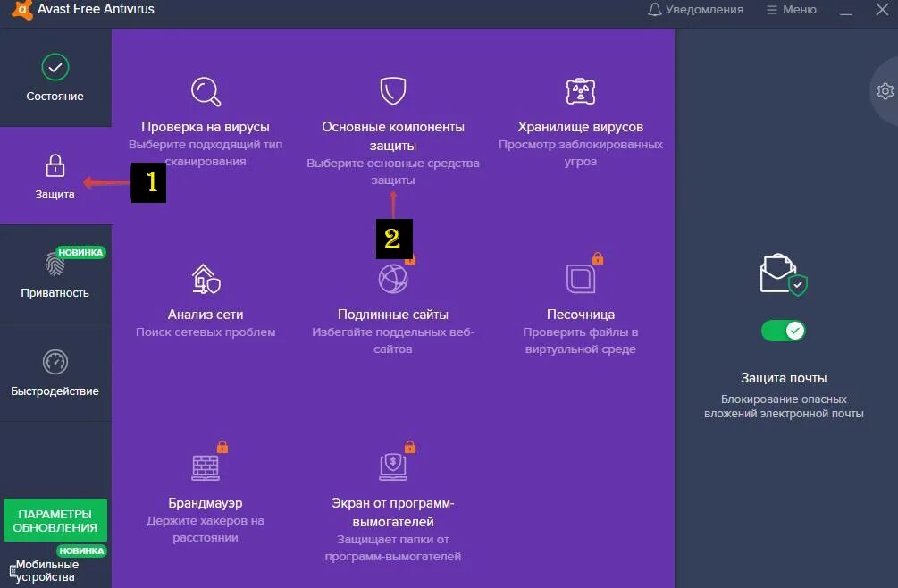The height and width of the screenshot is (588, 898).
Task: Open Песочница title
Action: [x=581, y=315]
